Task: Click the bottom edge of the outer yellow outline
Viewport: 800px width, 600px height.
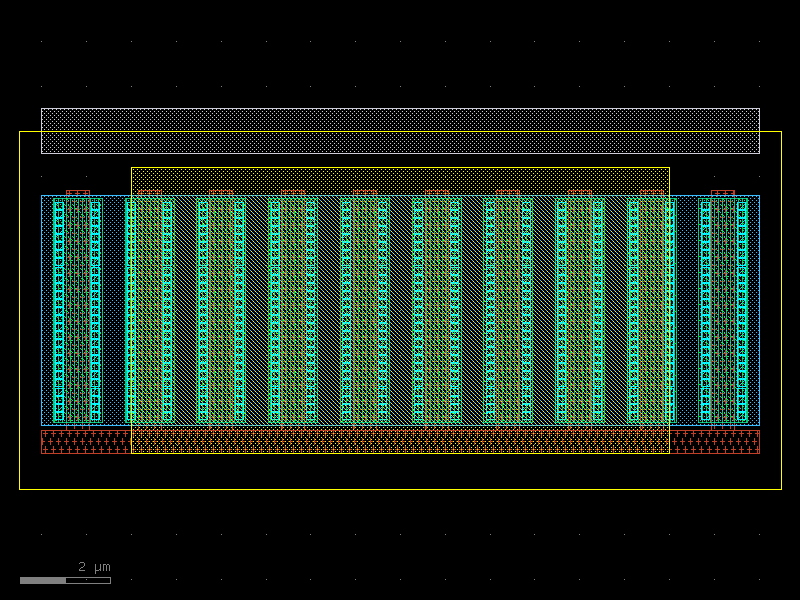Action: pyautogui.click(x=401, y=489)
